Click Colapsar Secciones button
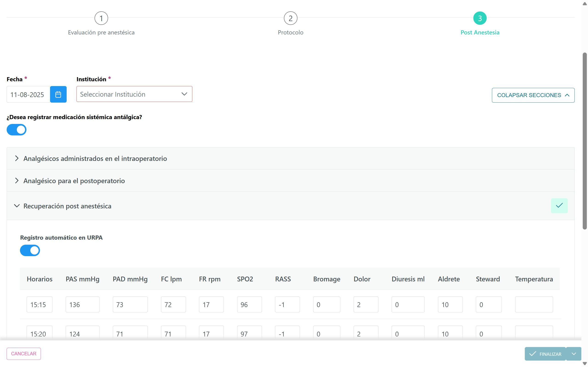The width and height of the screenshot is (588, 367). tap(533, 95)
